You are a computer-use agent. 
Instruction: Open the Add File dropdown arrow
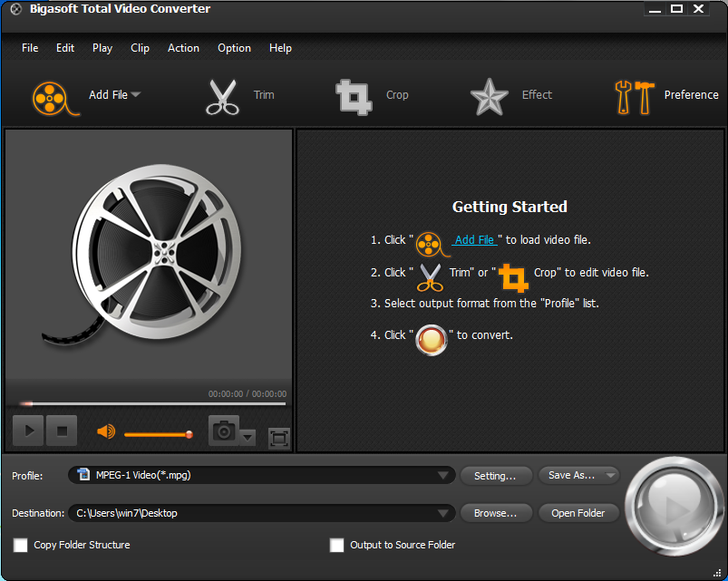pyautogui.click(x=136, y=94)
